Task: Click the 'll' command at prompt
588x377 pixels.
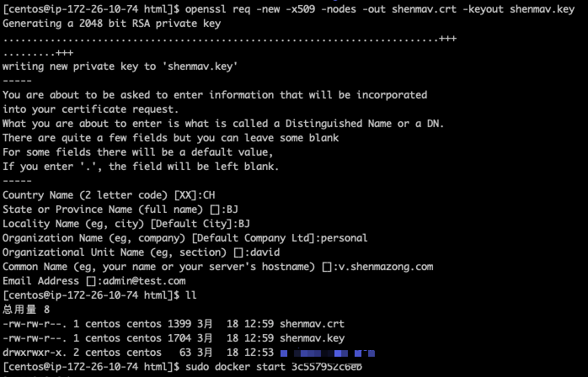Action: (191, 295)
